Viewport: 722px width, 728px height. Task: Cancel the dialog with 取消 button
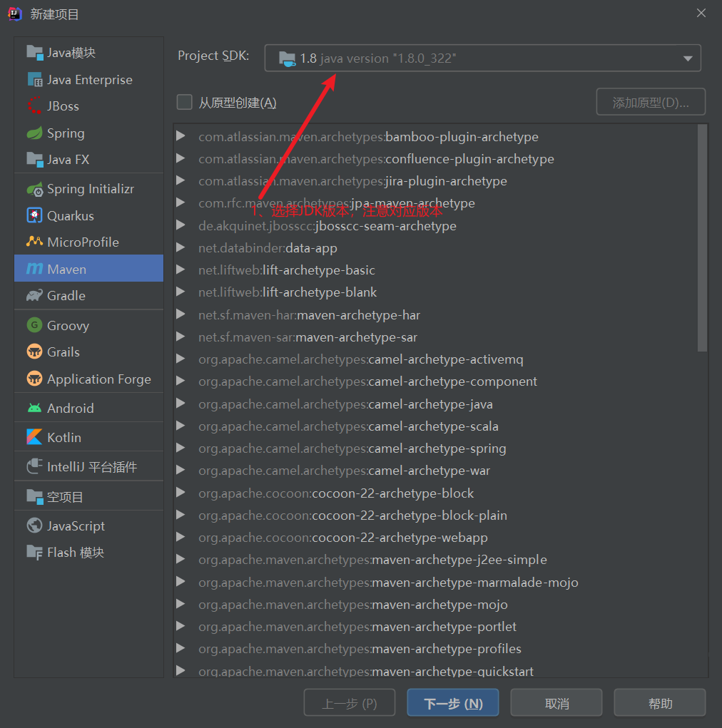tap(556, 703)
